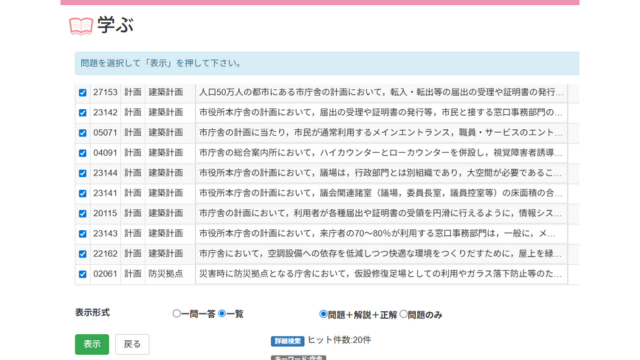Click the text 市役所本庁舎の計画において，議会関連諸室
Screen dimensions: 640x360
click(x=381, y=193)
